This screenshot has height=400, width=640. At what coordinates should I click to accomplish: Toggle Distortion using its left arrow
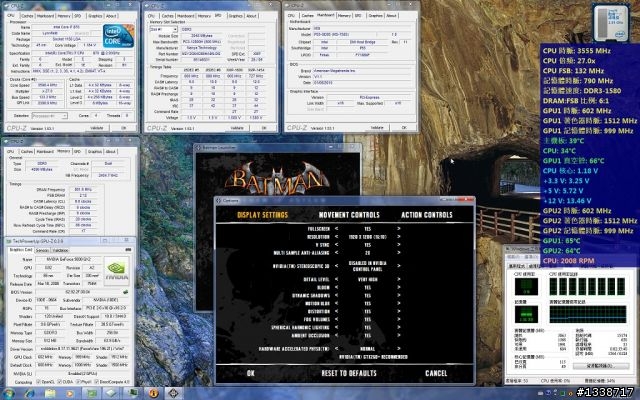(336, 311)
